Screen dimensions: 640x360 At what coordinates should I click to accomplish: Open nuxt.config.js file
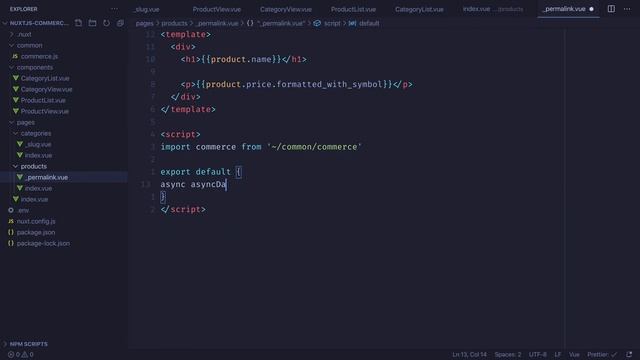pyautogui.click(x=36, y=222)
